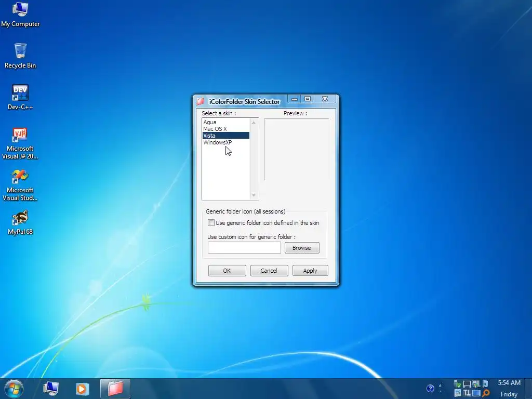Viewport: 532px width, 399px height.
Task: Click the safely remove hardware tray icon
Action: point(457,384)
